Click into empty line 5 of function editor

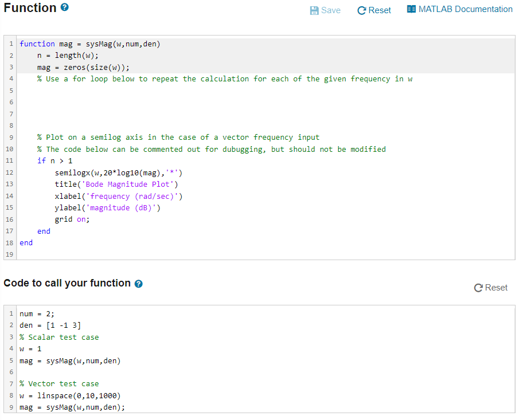pos(266,91)
